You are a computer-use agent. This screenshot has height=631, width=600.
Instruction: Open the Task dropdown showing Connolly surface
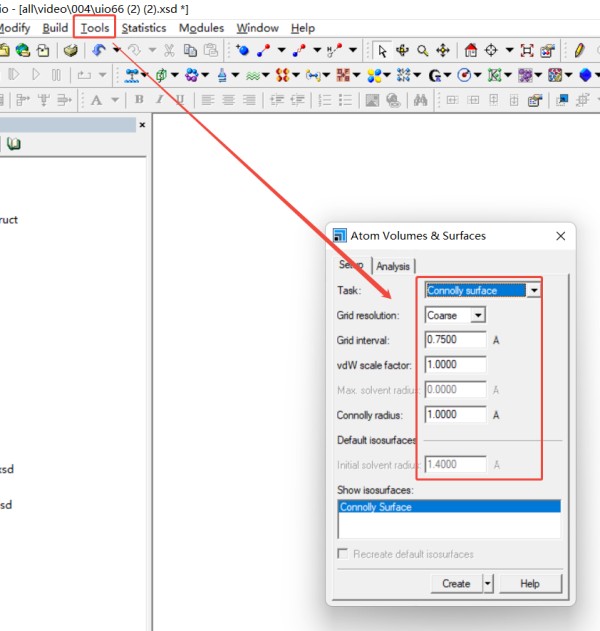tap(534, 290)
